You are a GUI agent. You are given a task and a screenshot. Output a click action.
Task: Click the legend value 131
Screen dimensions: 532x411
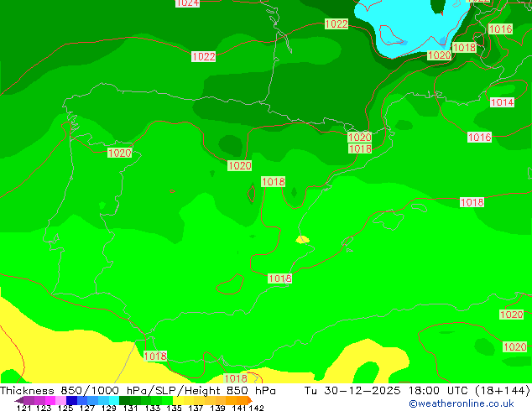130,408
